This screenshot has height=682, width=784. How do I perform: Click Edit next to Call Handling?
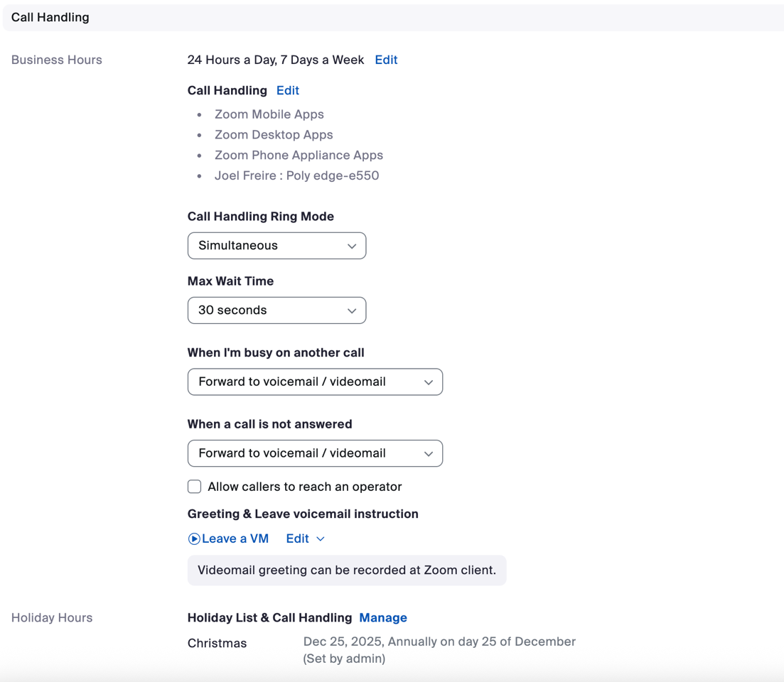click(x=288, y=91)
